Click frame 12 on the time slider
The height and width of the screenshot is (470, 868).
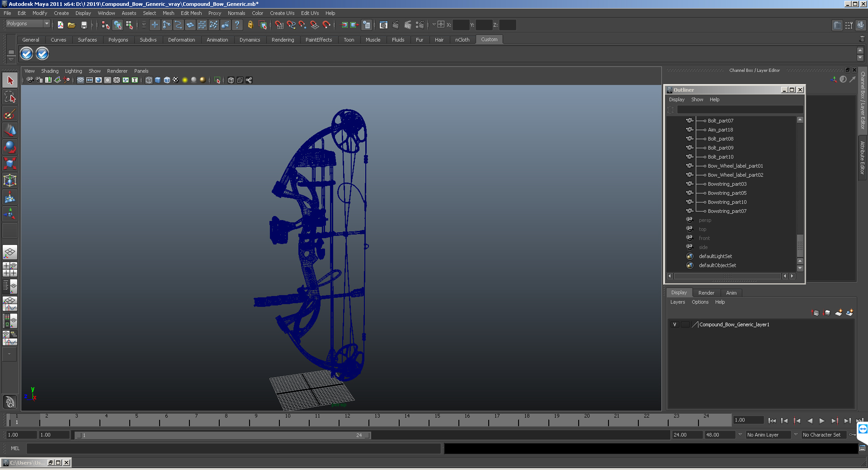(x=347, y=420)
